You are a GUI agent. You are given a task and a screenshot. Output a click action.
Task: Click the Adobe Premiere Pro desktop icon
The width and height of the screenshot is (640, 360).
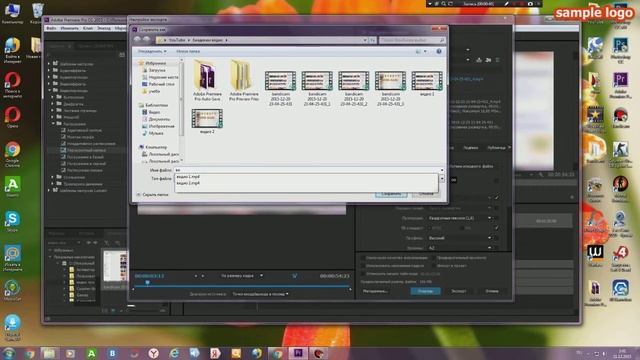click(620, 86)
